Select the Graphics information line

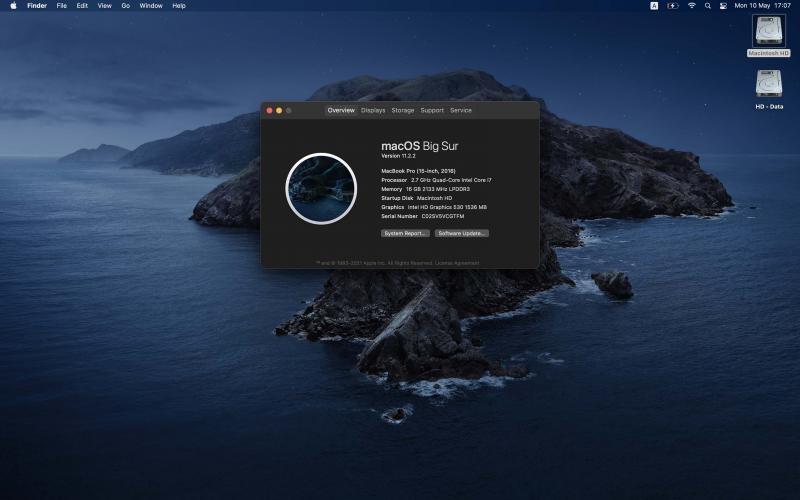point(434,207)
